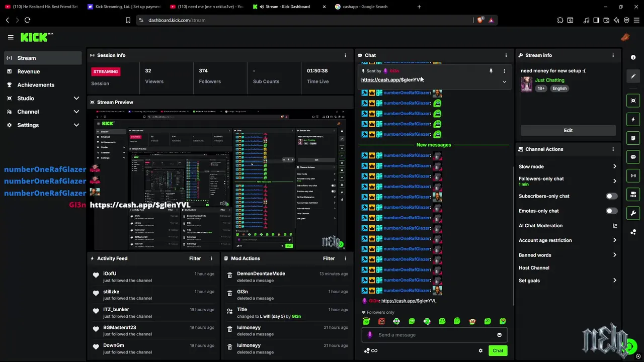The image size is (644, 362).
Task: Click Brave Shields icon in address bar
Action: click(x=480, y=20)
